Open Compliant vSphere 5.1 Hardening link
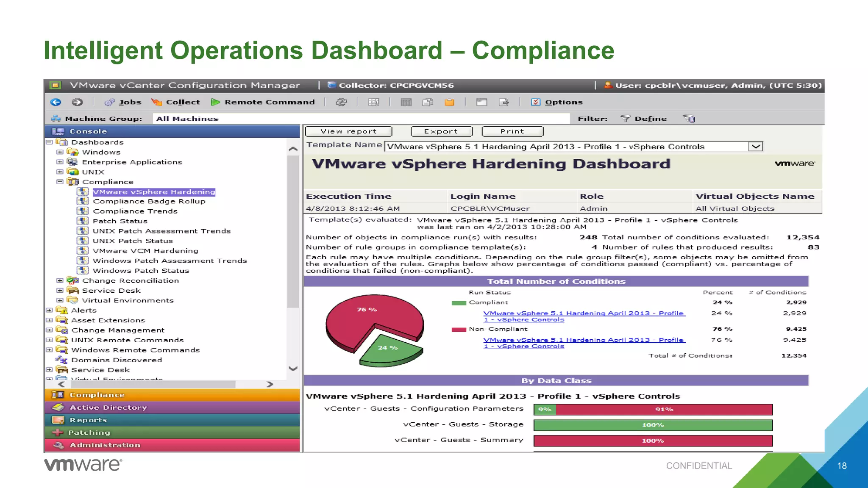868x488 pixels. (584, 316)
